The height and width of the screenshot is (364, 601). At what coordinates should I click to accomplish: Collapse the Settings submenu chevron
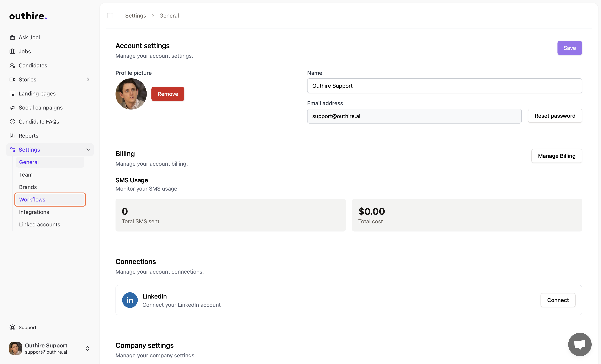(x=88, y=150)
